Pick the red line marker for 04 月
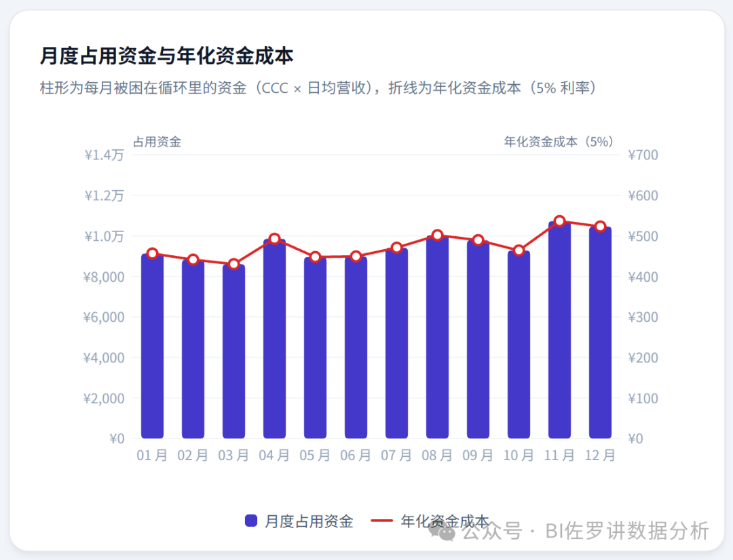The image size is (733, 560). pos(274,239)
